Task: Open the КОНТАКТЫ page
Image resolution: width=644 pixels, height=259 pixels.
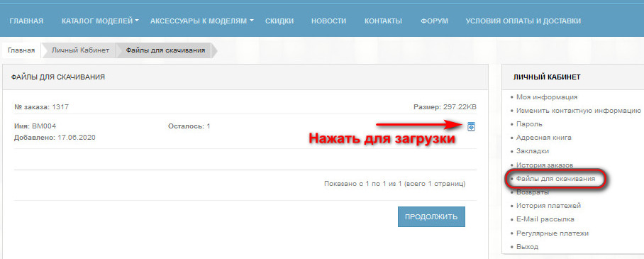Action: (383, 21)
